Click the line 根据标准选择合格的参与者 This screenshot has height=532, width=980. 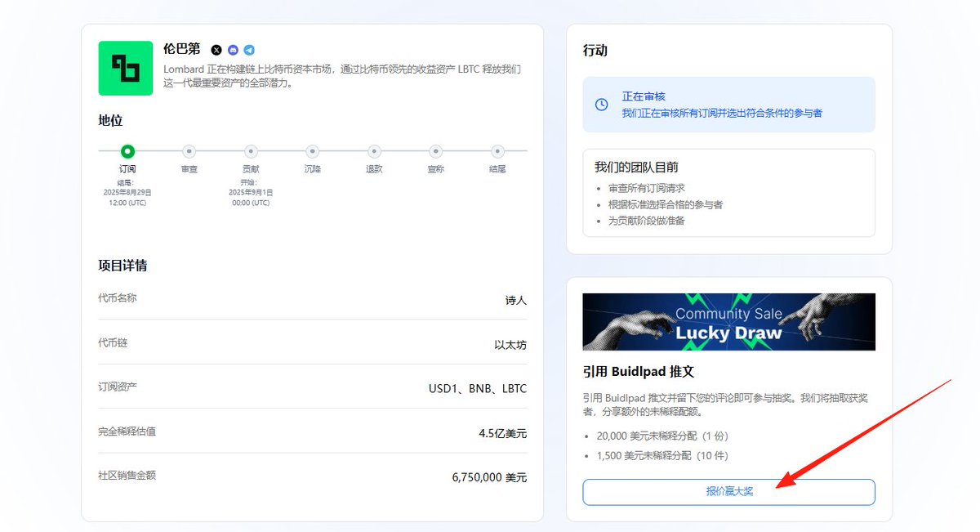pyautogui.click(x=666, y=204)
